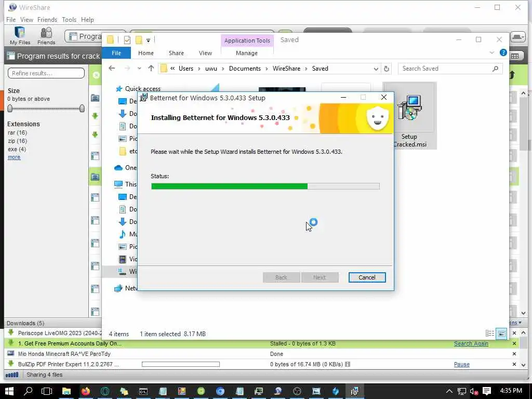Switch Explorer to details view
Viewport: 532px width, 399px height.
coord(489,334)
